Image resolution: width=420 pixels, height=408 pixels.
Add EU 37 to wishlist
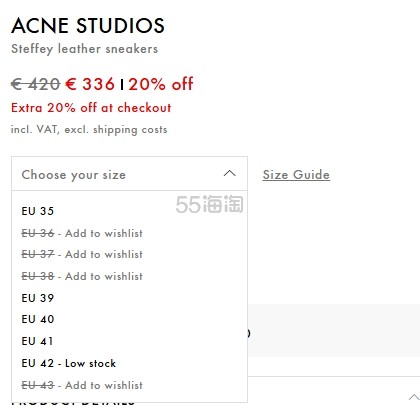pyautogui.click(x=129, y=254)
